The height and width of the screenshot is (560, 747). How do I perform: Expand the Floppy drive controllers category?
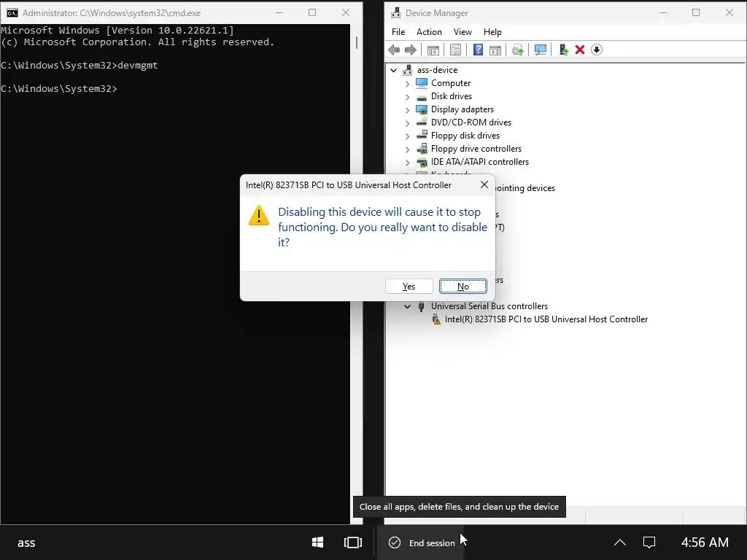[x=407, y=149]
